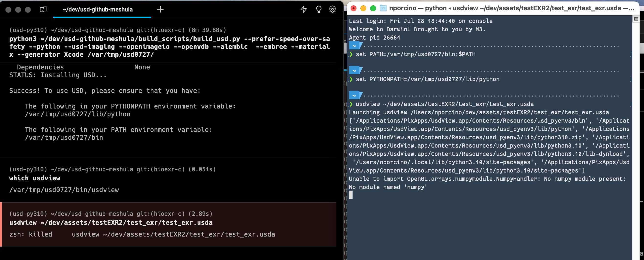
Task: Select the ~/dev/usd-github-meshula tab
Action: click(98, 10)
